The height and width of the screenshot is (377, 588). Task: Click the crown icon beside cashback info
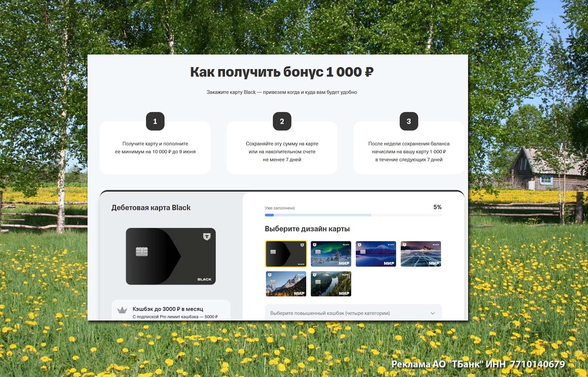point(122,310)
